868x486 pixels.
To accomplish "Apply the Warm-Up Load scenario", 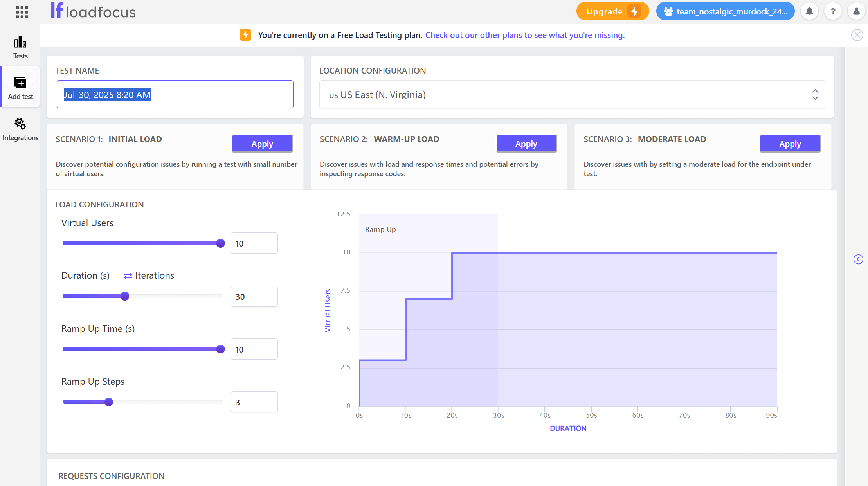I will pos(526,144).
